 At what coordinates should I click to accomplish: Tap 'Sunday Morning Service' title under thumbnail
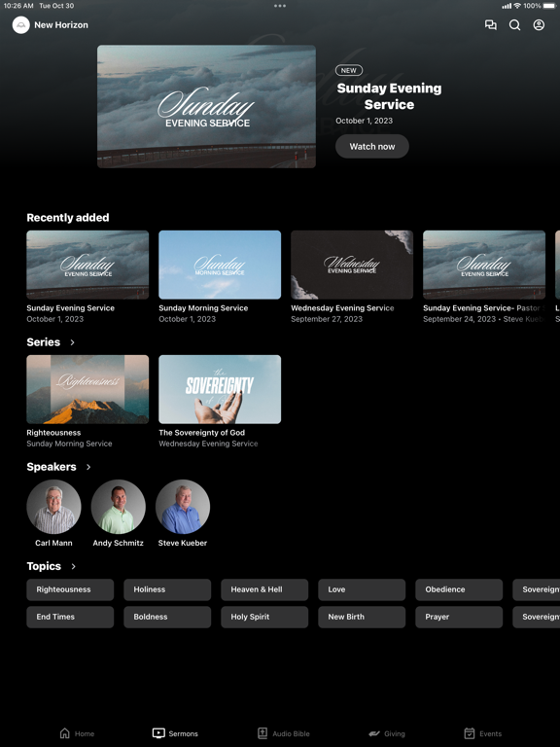click(x=203, y=308)
